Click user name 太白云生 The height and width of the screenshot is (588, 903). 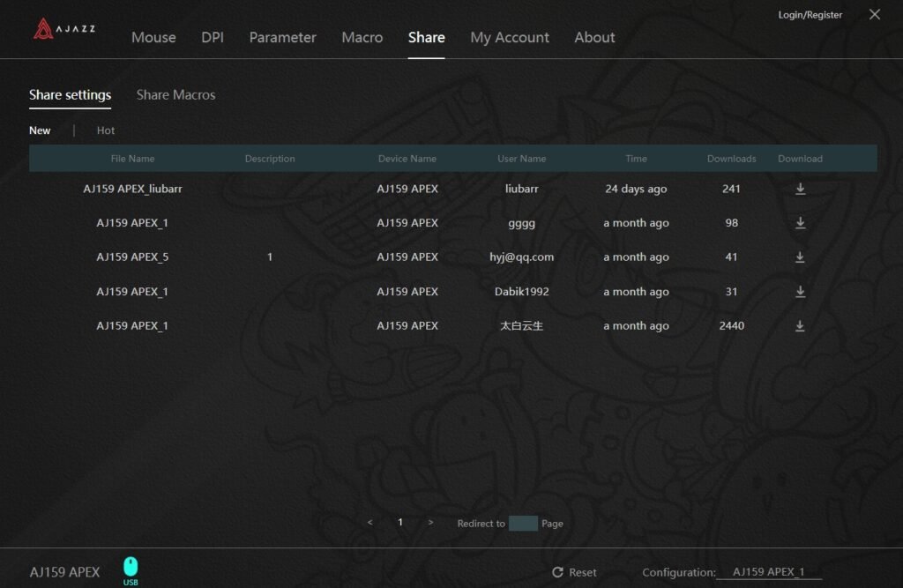522,325
